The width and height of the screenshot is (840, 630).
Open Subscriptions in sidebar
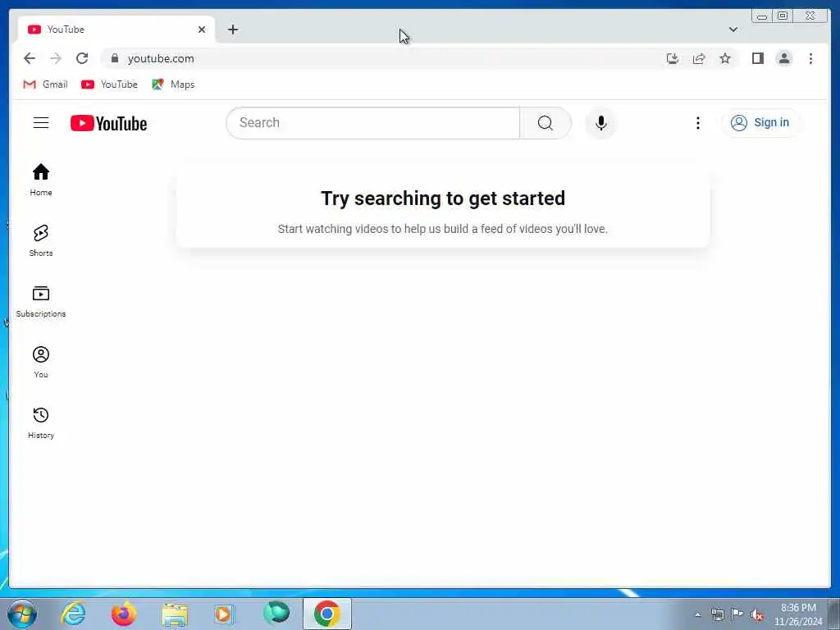point(41,302)
